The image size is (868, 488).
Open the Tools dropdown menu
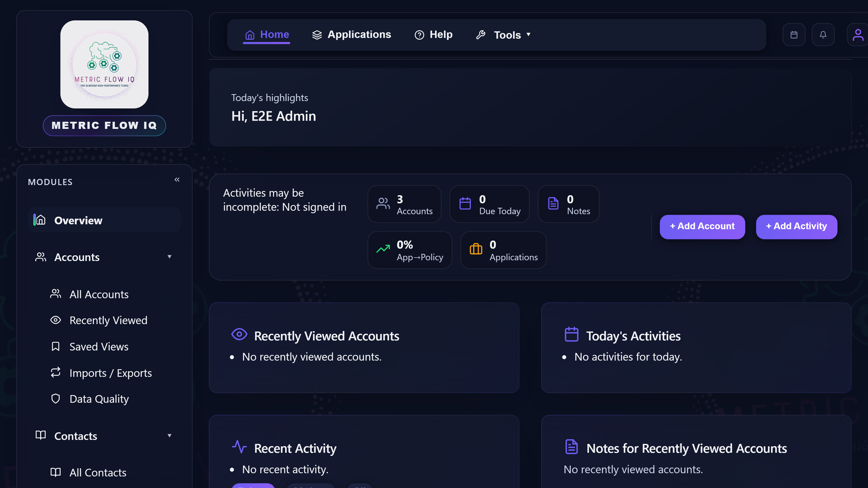click(503, 35)
